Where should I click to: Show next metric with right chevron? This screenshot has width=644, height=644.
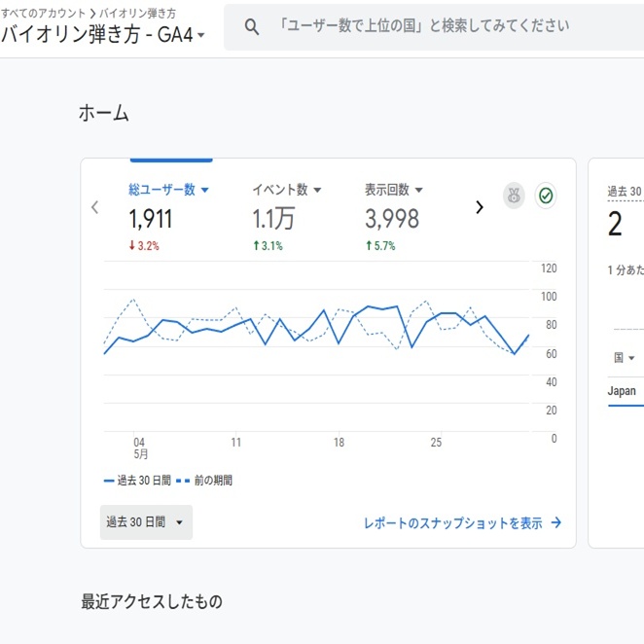[x=479, y=207]
